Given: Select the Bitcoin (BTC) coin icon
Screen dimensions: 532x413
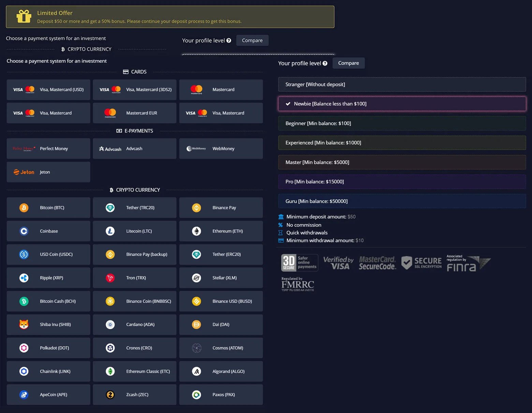Looking at the screenshot, I should click(24, 208).
